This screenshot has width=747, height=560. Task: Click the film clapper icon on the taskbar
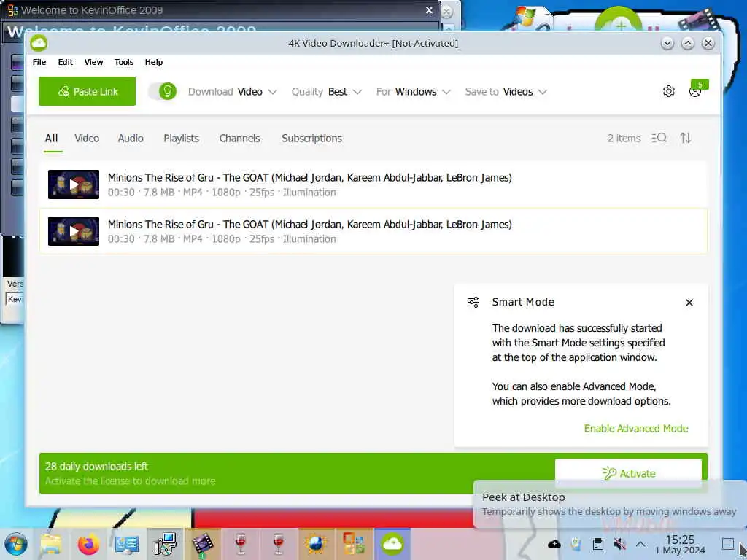tap(203, 544)
